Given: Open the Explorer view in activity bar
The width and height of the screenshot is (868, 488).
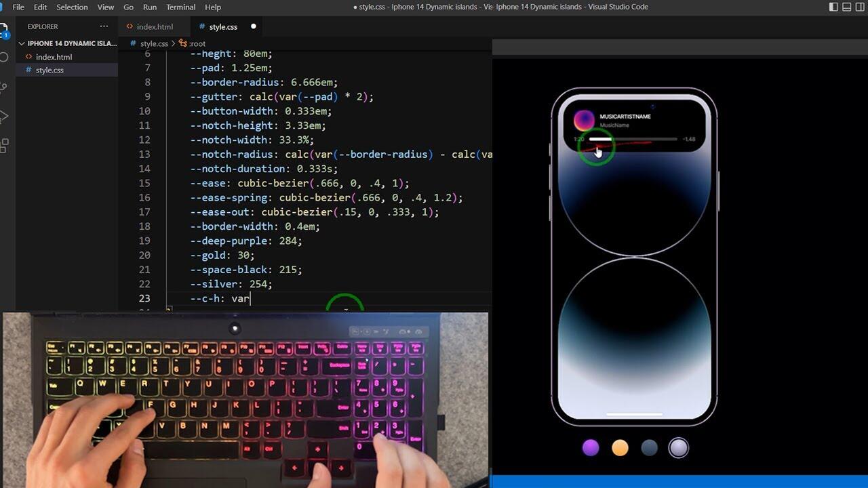Looking at the screenshot, I should point(4,30).
